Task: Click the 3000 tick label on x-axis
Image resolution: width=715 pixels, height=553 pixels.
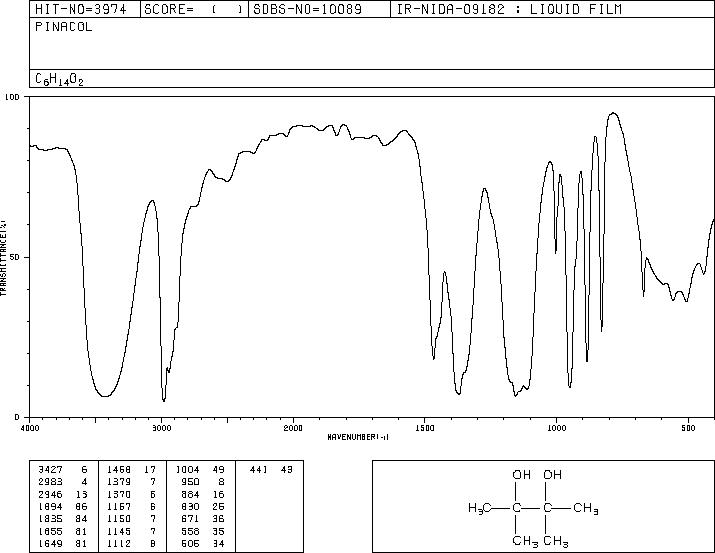Action: coord(161,428)
